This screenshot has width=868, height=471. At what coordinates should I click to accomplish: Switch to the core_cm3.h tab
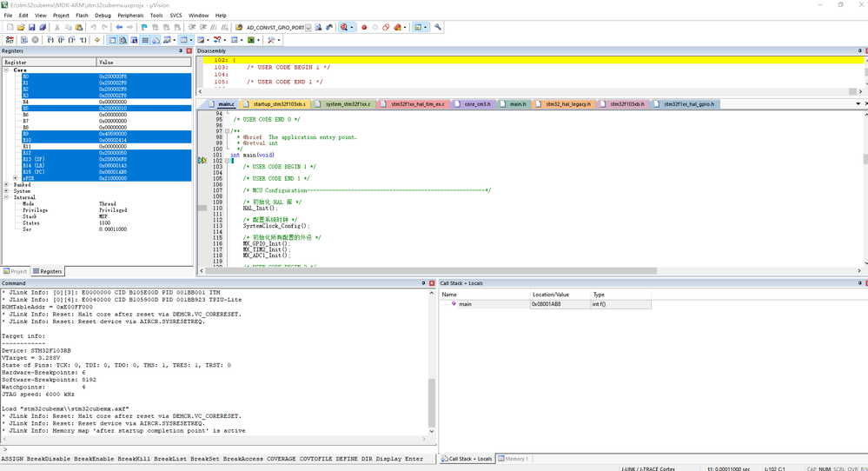coord(476,104)
